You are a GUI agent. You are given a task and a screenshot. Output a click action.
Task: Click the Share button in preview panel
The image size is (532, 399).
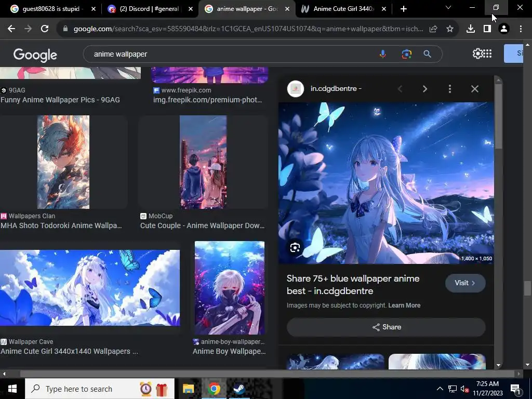[x=386, y=327]
